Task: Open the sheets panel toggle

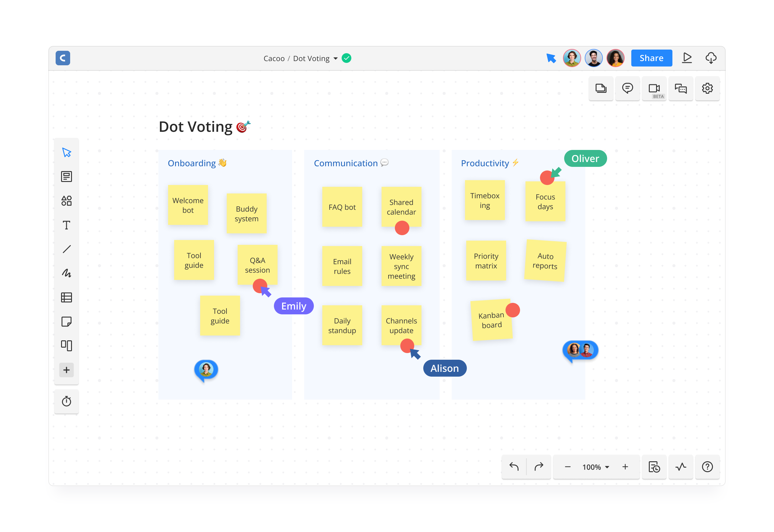Action: pos(601,88)
